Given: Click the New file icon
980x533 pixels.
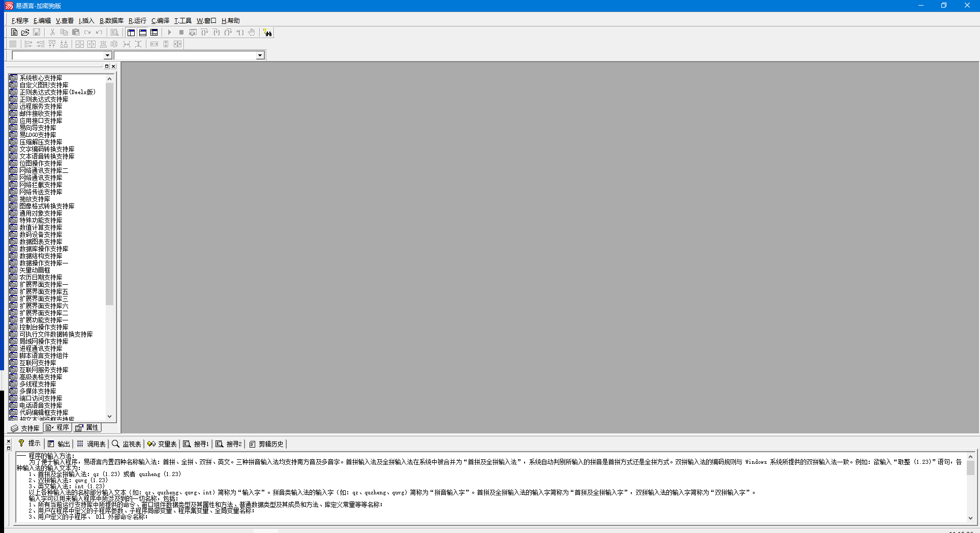Looking at the screenshot, I should click(14, 32).
